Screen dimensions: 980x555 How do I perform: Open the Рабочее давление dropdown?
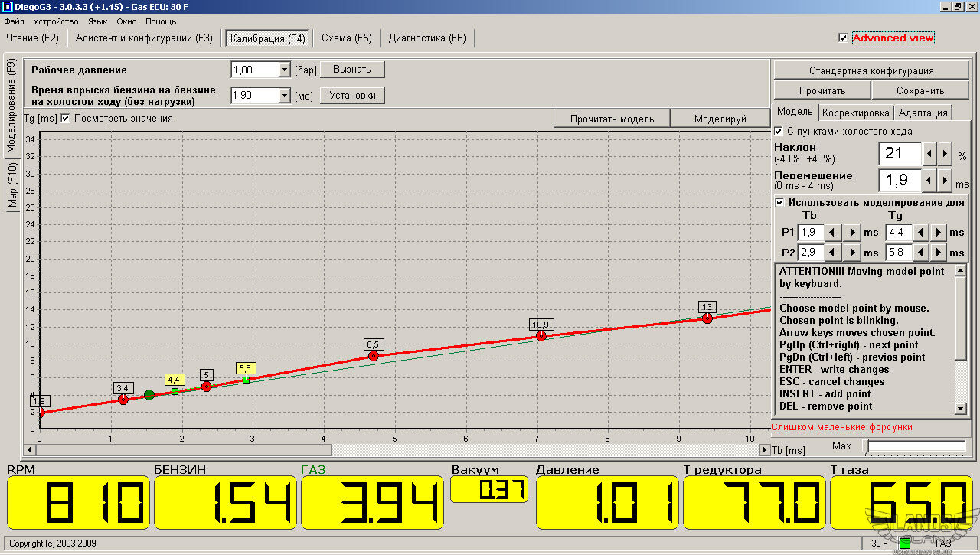tap(284, 70)
